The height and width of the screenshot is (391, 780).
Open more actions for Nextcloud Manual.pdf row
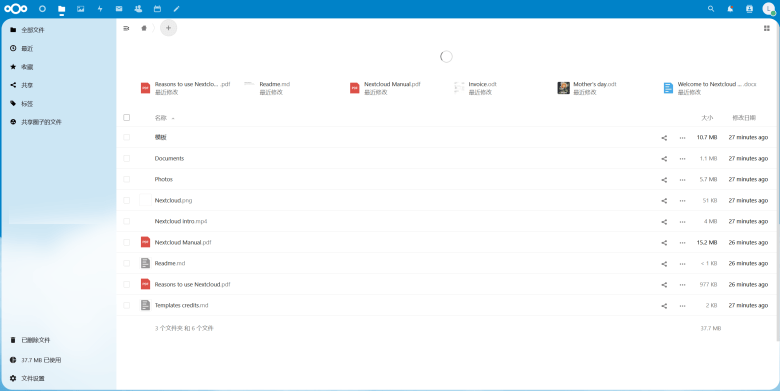point(682,243)
